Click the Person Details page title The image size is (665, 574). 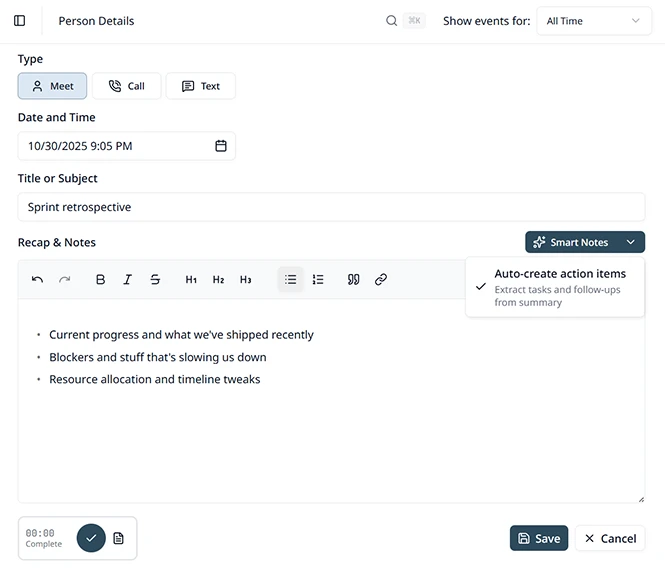click(96, 21)
